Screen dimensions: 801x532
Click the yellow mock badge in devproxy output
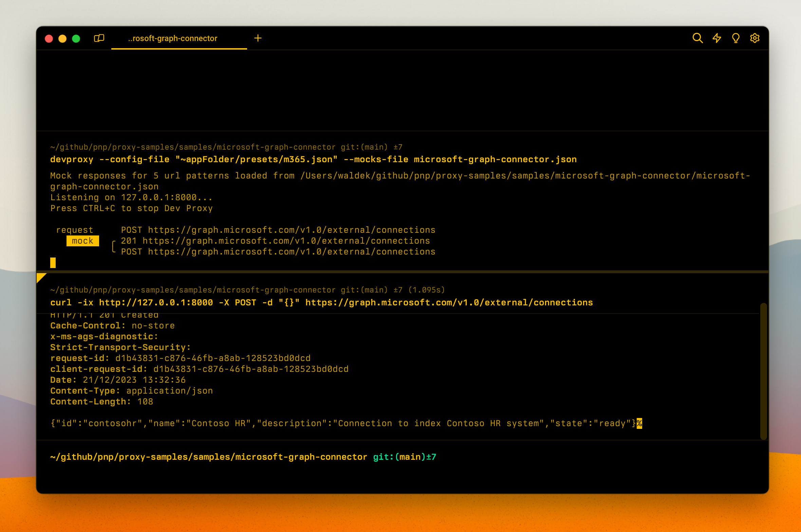[x=82, y=241]
